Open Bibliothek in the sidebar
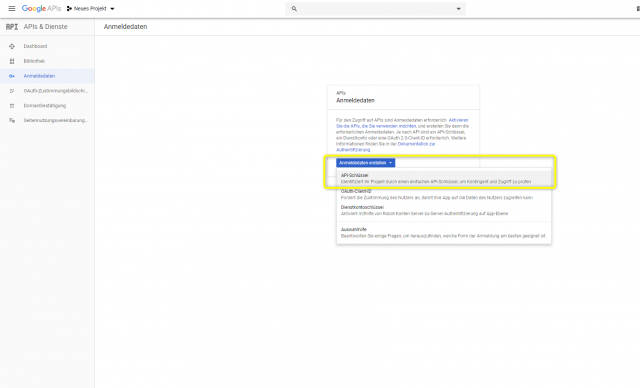Screen dimensions: 640x388 point(47,61)
